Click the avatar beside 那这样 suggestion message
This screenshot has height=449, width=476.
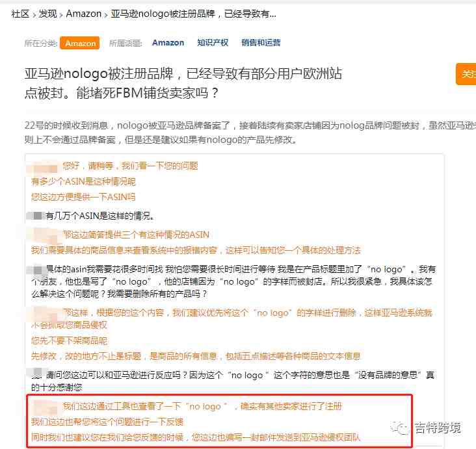[x=45, y=313]
